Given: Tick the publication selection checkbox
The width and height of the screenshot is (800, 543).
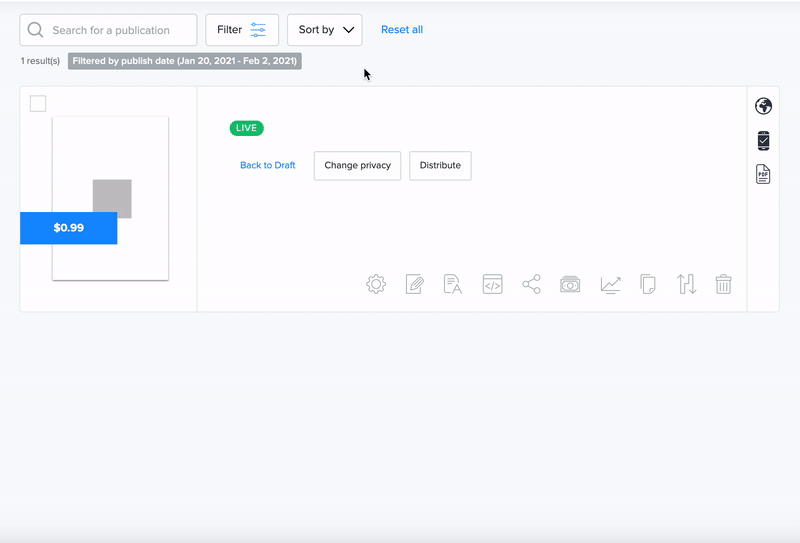Looking at the screenshot, I should 38,104.
